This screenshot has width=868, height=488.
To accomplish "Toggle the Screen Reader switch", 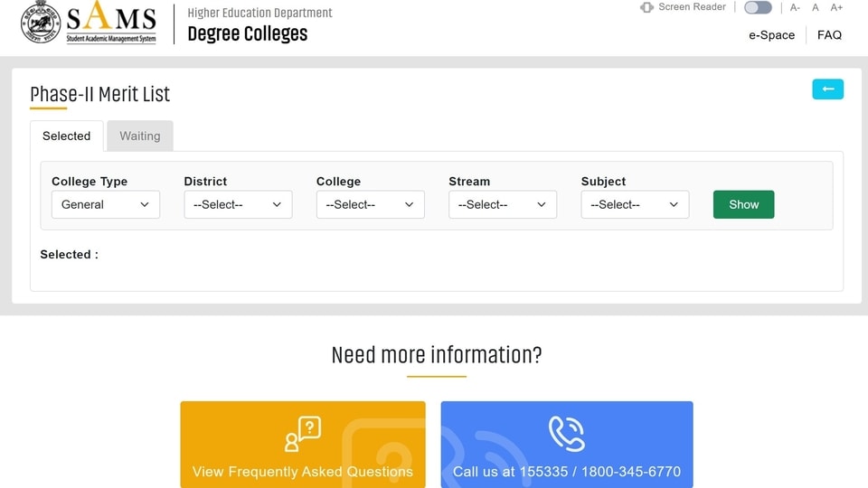I will [758, 7].
